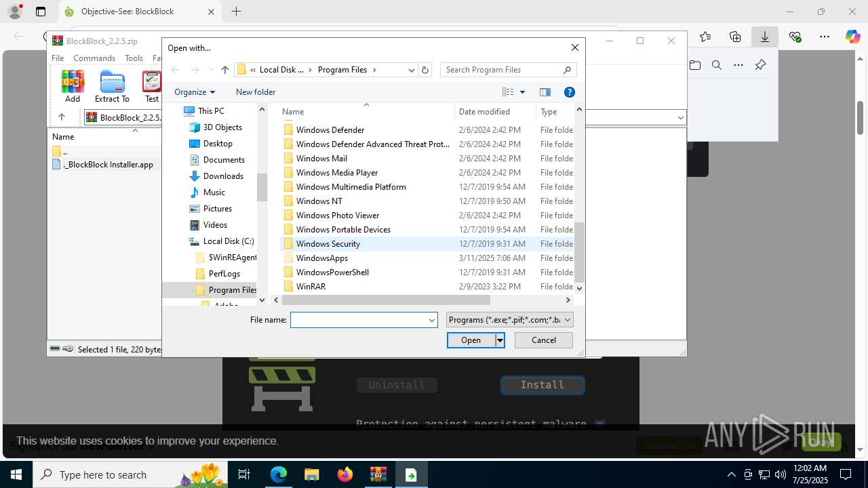868x488 pixels.
Task: Open view options dropdown arrow
Action: point(522,92)
